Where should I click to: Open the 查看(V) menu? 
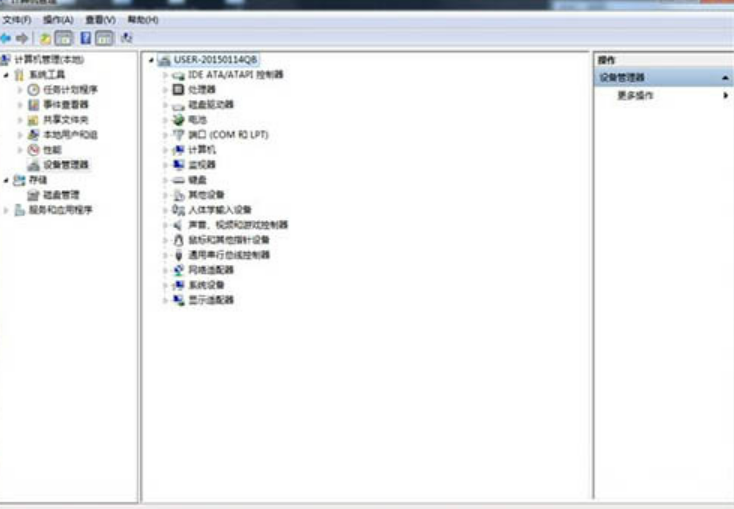(x=100, y=20)
